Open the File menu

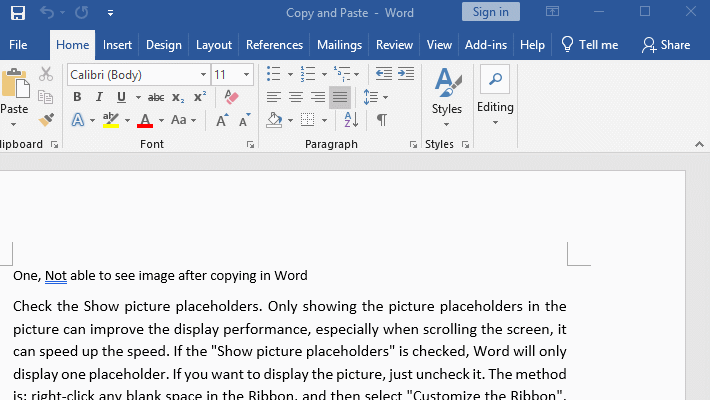[18, 45]
